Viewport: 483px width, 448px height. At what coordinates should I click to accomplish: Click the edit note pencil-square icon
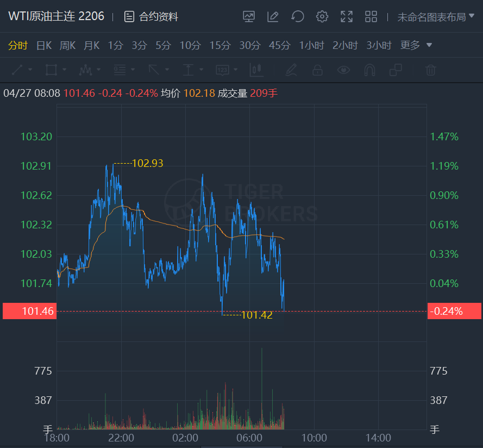click(273, 17)
